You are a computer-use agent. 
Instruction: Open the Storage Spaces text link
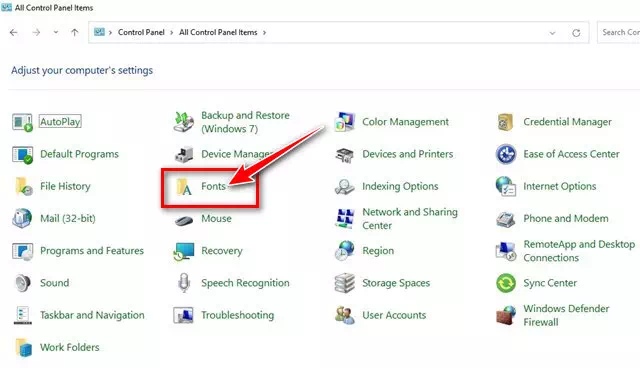(396, 283)
